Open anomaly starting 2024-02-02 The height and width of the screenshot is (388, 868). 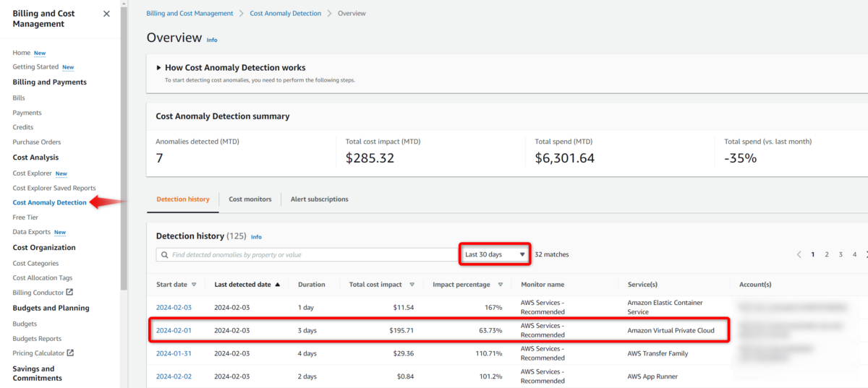point(174,376)
